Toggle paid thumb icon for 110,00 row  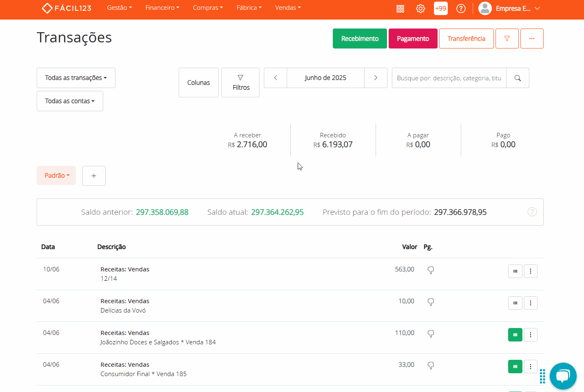click(431, 334)
